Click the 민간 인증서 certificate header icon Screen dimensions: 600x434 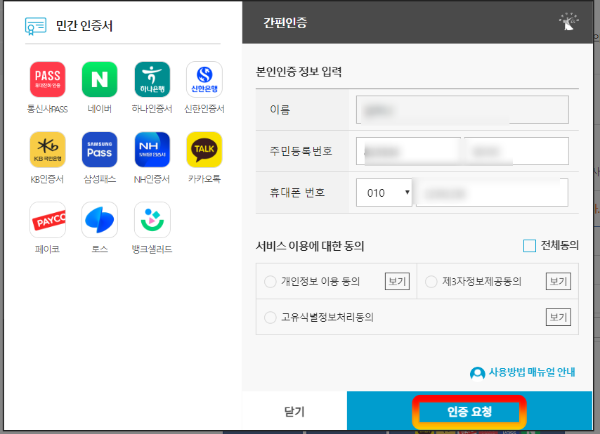36,26
